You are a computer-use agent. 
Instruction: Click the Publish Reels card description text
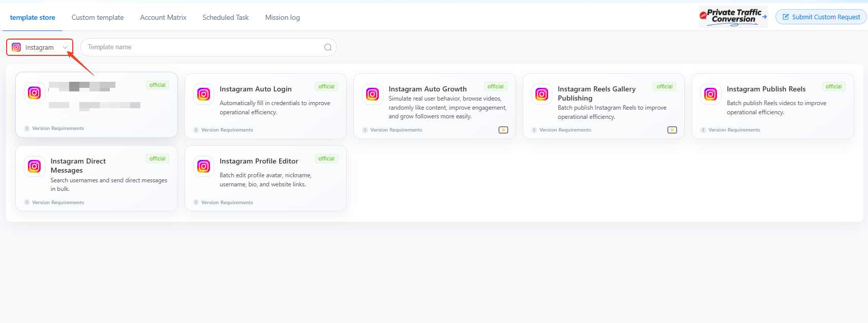[776, 108]
